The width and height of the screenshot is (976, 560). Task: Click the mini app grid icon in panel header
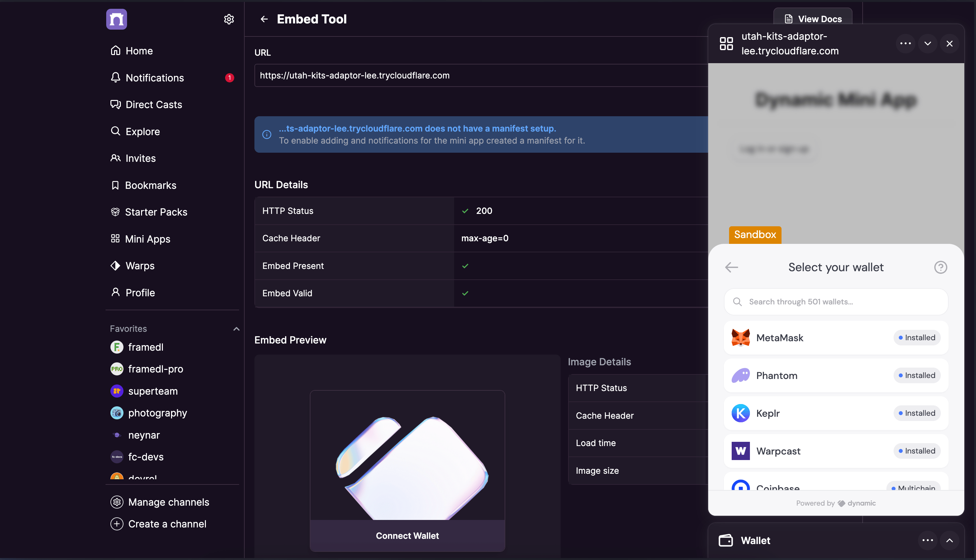(x=726, y=43)
